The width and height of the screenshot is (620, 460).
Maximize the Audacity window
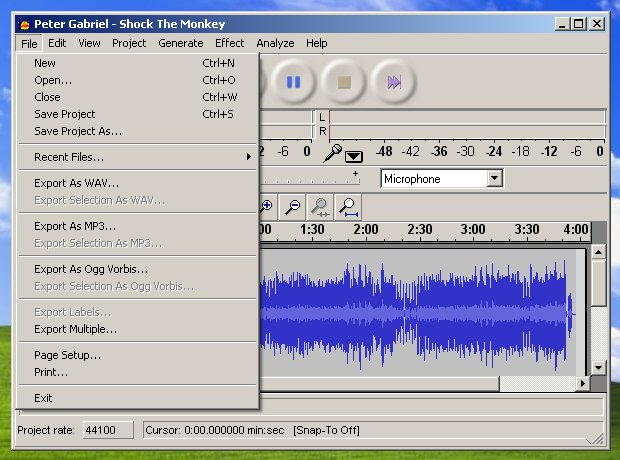point(578,24)
